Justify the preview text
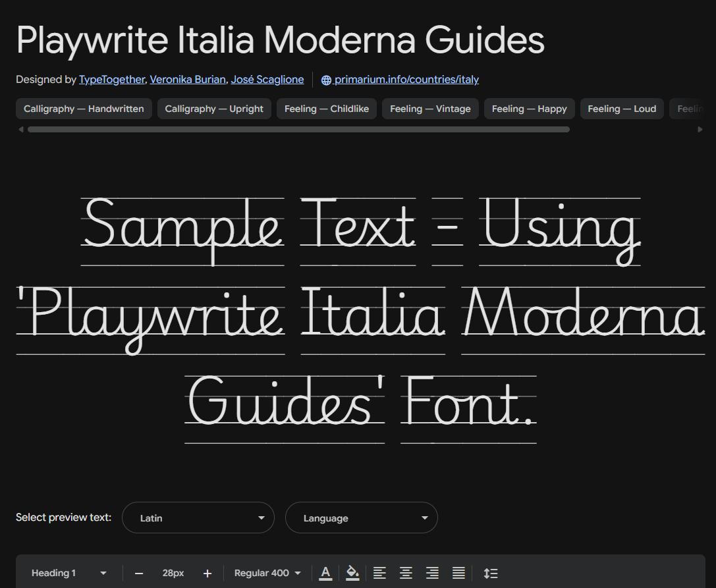 tap(458, 573)
